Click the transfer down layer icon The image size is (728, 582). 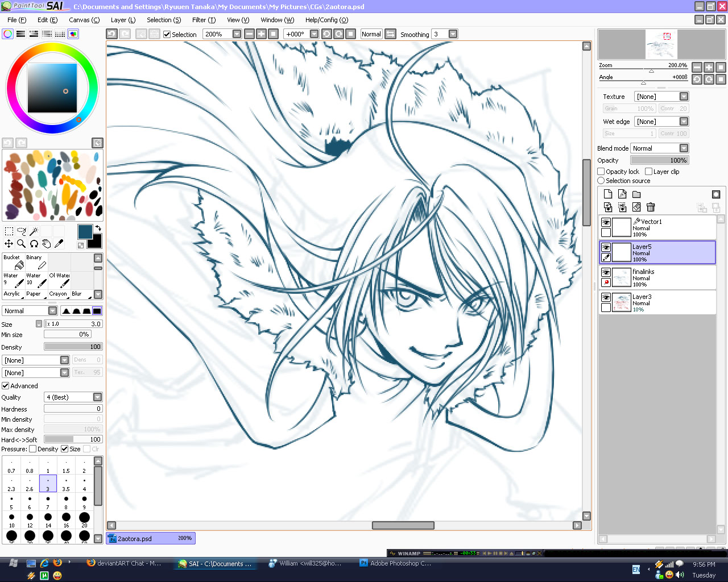point(608,207)
